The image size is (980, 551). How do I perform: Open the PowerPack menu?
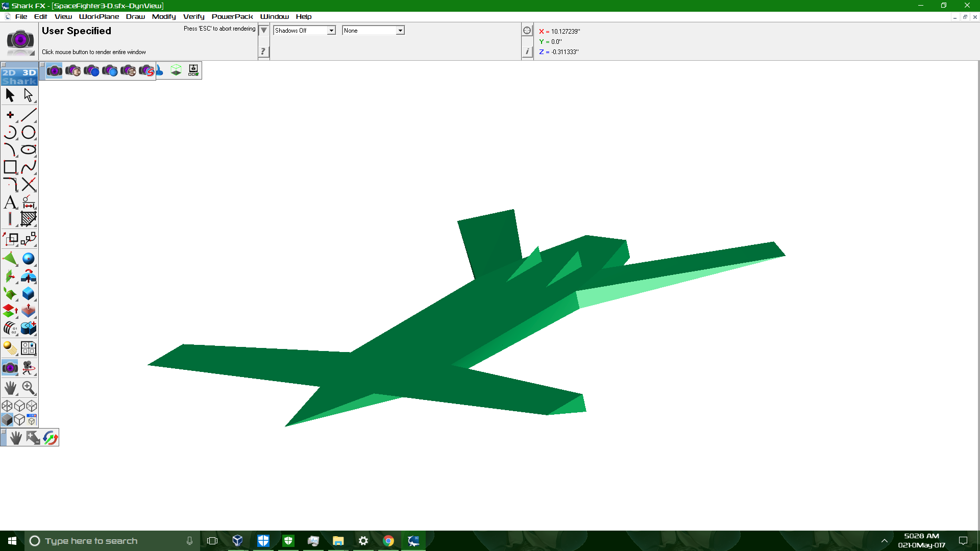click(232, 16)
